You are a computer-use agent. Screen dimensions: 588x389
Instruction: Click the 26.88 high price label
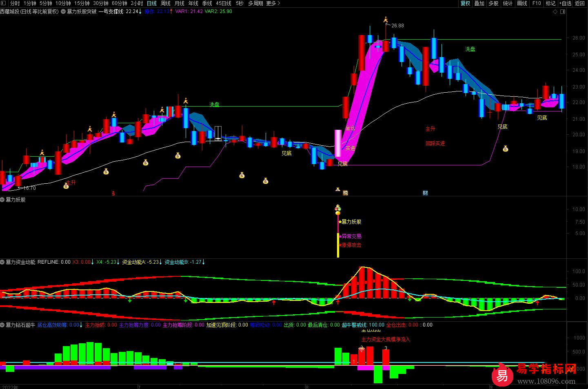[x=397, y=26]
